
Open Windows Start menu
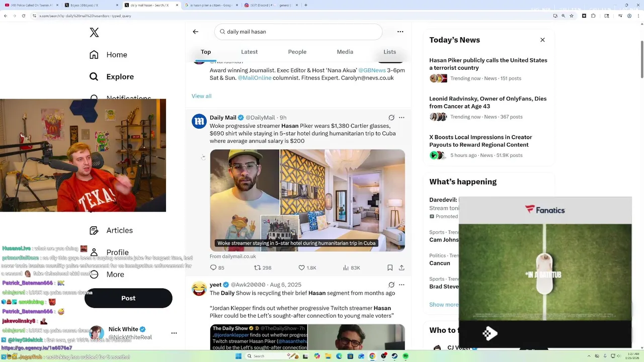tap(238, 356)
